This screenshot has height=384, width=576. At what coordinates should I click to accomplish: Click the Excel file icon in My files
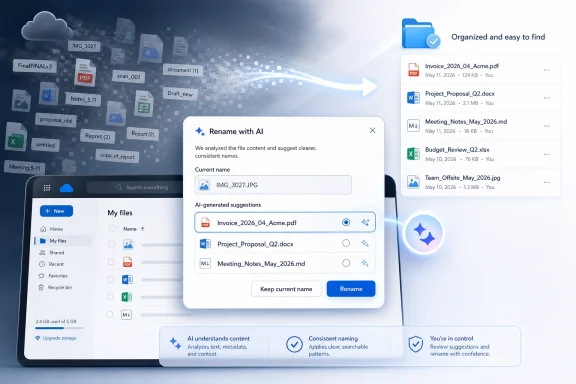(126, 297)
